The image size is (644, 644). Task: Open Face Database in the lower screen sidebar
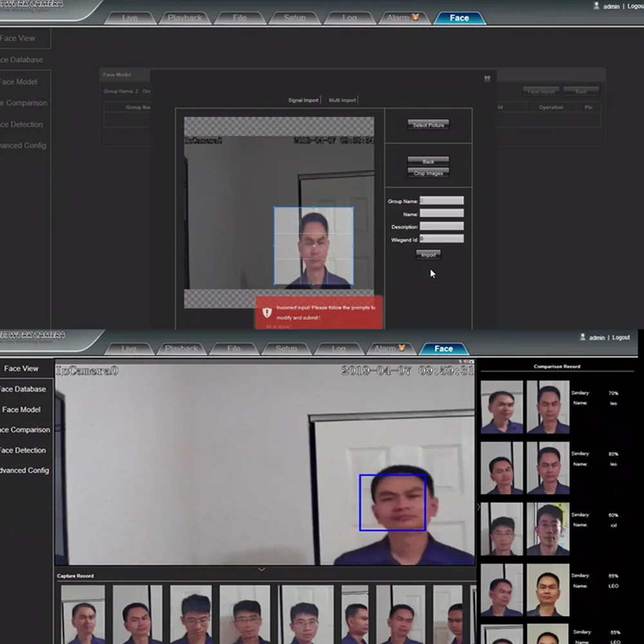click(x=24, y=389)
